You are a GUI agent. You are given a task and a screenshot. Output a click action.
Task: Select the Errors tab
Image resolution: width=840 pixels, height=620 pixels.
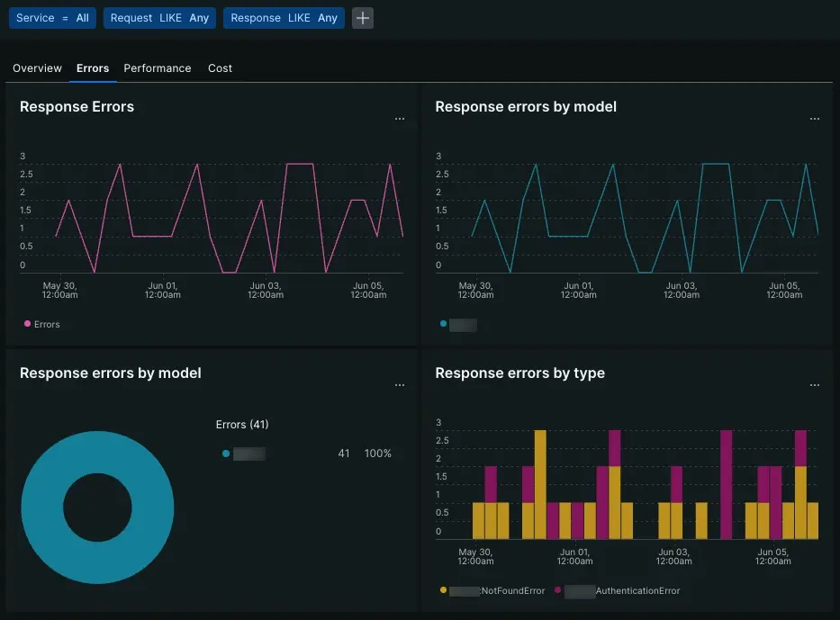pos(93,68)
